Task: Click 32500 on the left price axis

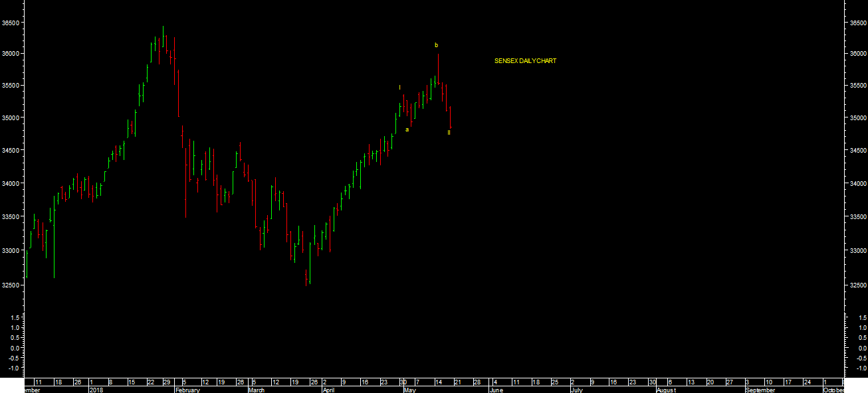Action: (11, 285)
